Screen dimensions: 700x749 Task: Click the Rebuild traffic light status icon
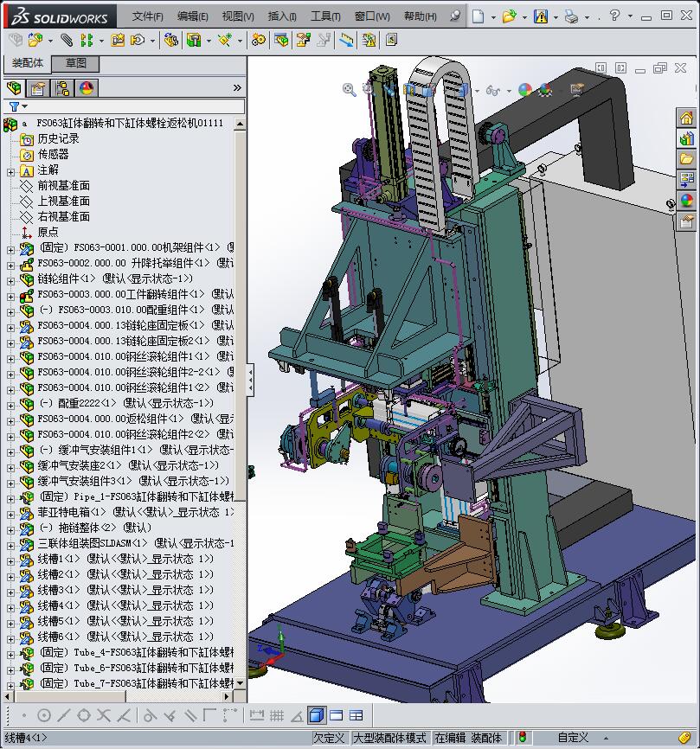(x=522, y=738)
